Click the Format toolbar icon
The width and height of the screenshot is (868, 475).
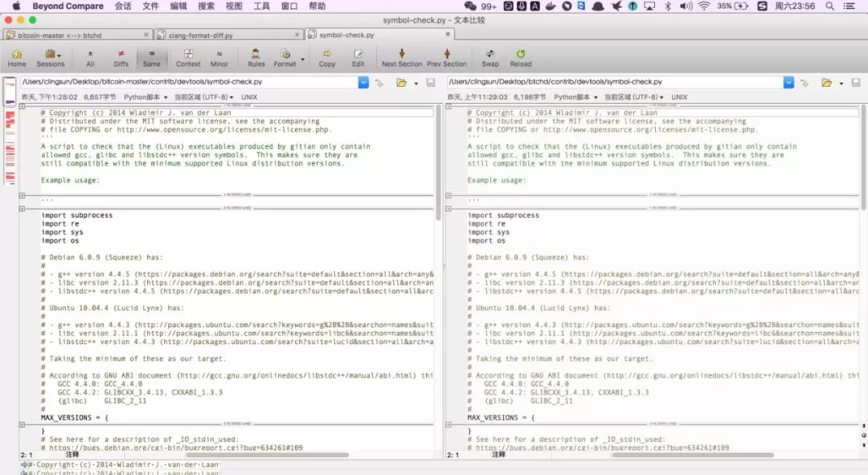pos(285,58)
